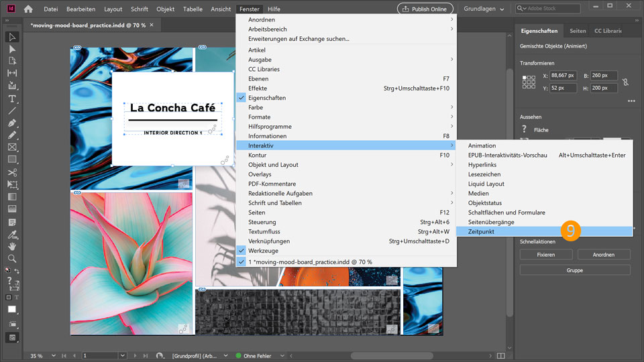Select the Direct Selection tool
This screenshot has width=644, height=362.
click(x=12, y=49)
